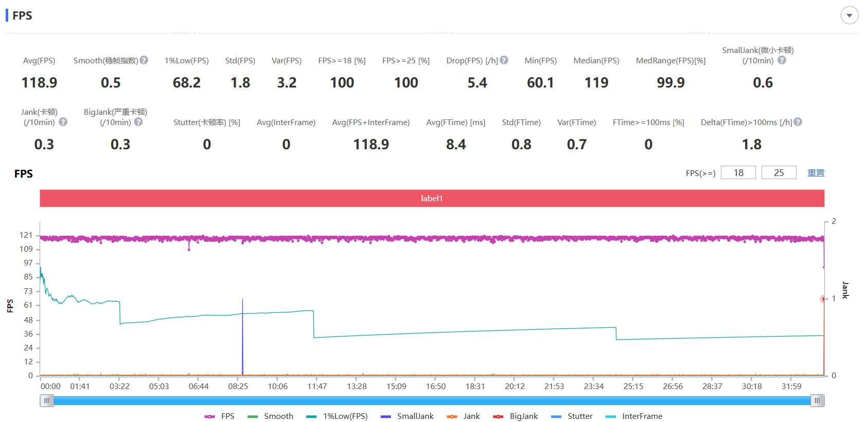
Task: Toggle the Smooth series in legend
Action: (271, 416)
